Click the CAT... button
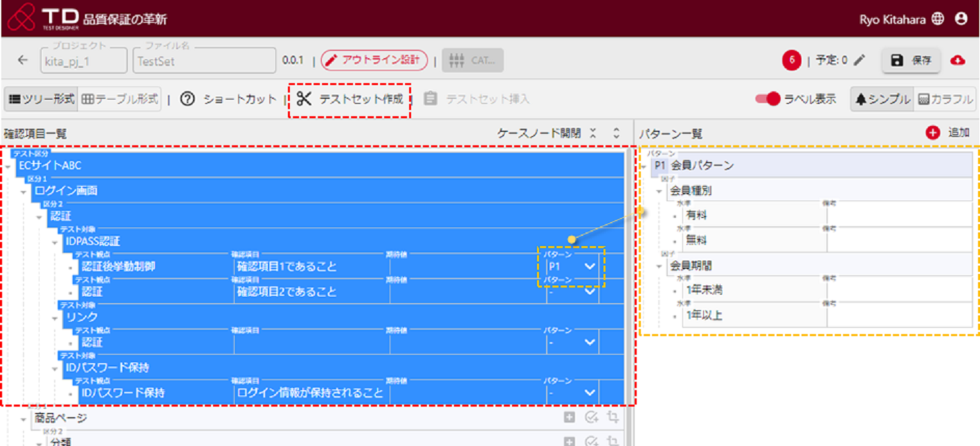The height and width of the screenshot is (446, 980). point(473,60)
